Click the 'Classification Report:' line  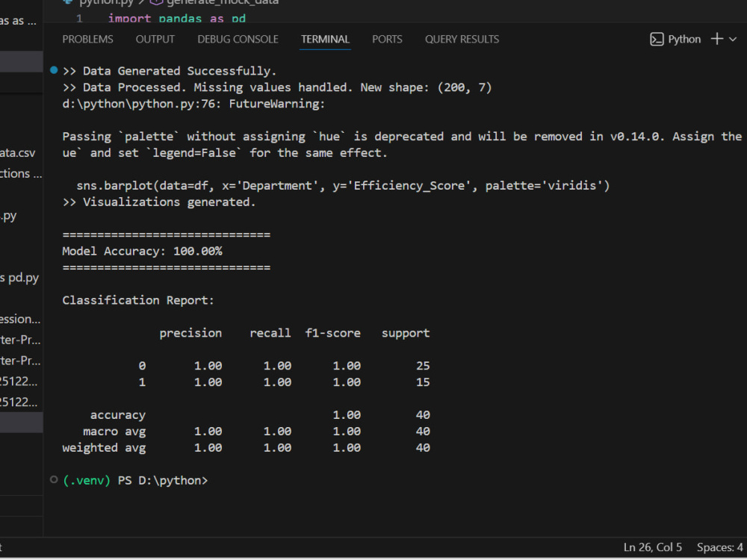pos(138,300)
